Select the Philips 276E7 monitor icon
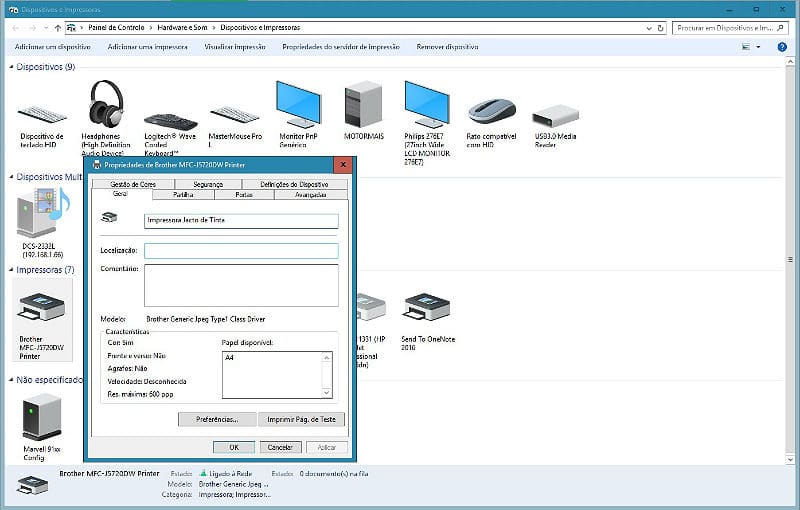Image resolution: width=800 pixels, height=510 pixels. coord(427,105)
